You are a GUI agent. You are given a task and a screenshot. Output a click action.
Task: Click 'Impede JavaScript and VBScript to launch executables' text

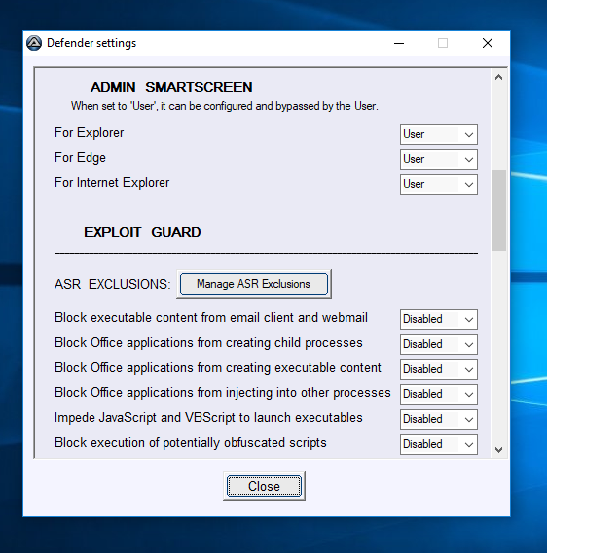click(208, 418)
